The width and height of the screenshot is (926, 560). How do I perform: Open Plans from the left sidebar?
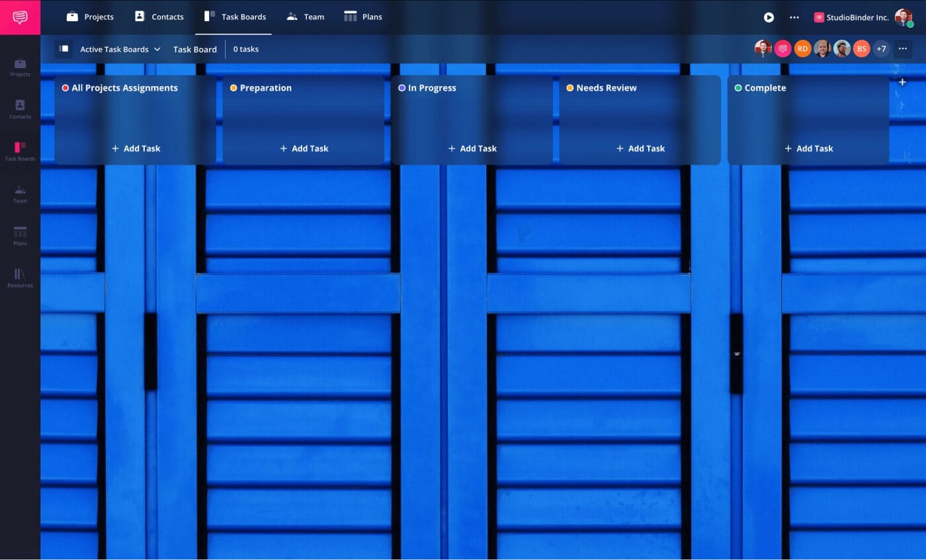coord(20,236)
